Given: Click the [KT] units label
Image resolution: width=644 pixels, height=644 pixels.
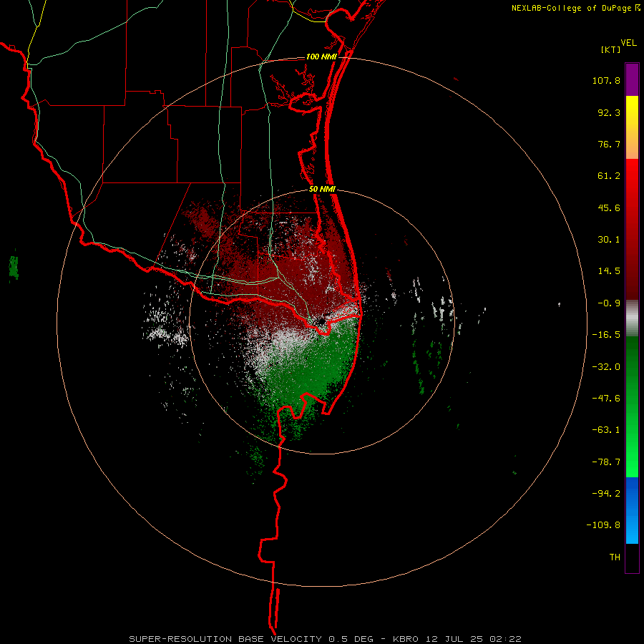Looking at the screenshot, I should tap(610, 49).
